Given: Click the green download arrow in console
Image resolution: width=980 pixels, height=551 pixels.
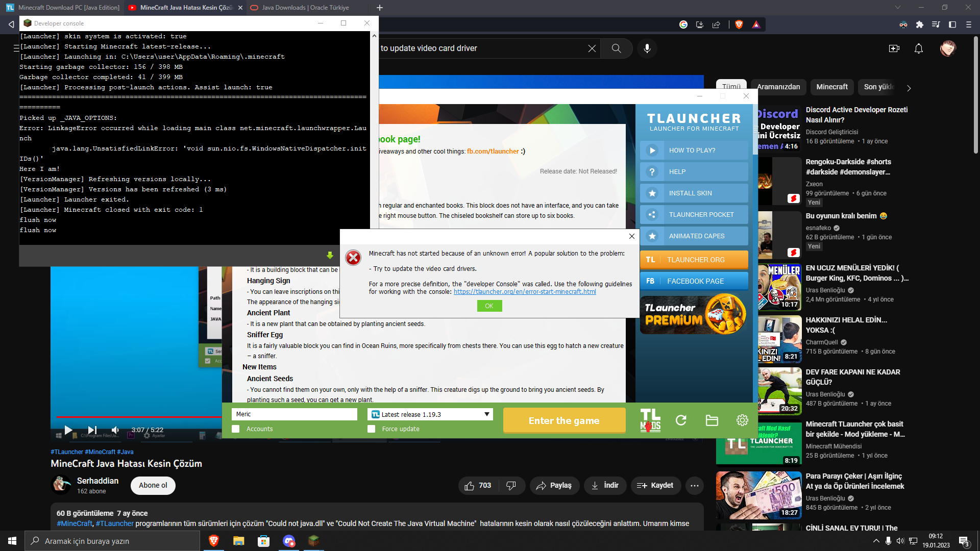Looking at the screenshot, I should coord(330,255).
